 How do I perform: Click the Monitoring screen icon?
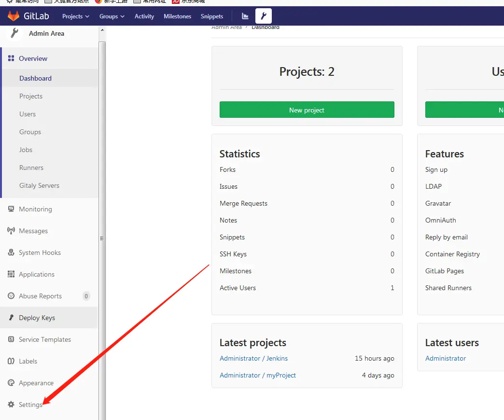pos(11,209)
